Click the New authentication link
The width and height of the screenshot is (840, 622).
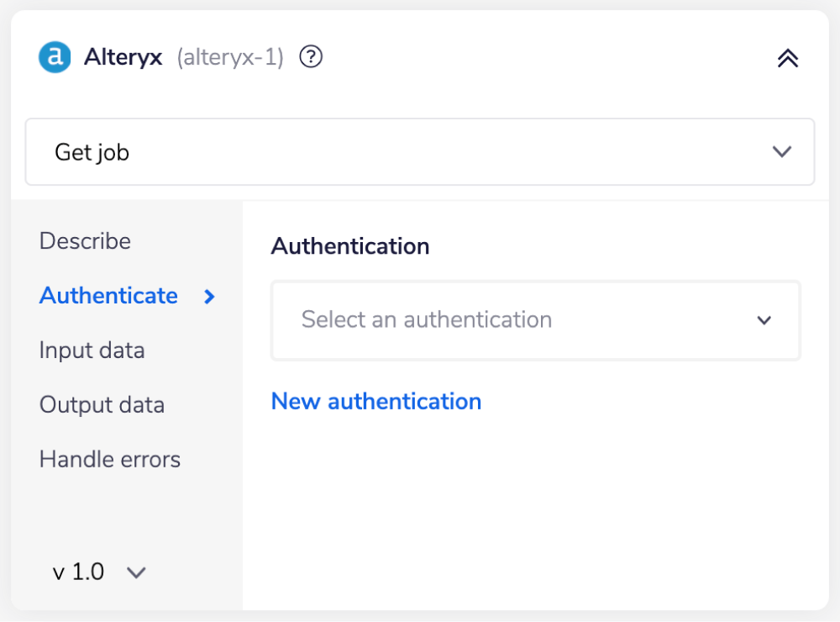pyautogui.click(x=375, y=401)
